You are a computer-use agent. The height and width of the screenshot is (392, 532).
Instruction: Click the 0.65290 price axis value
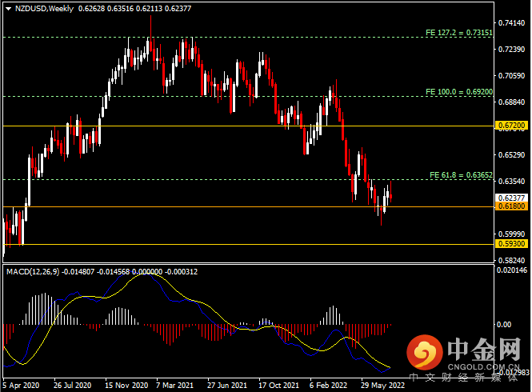pyautogui.click(x=511, y=154)
